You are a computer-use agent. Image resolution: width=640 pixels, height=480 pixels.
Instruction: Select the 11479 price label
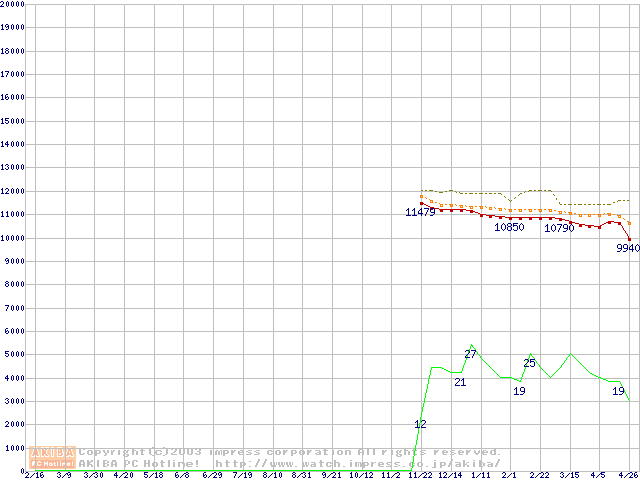(x=420, y=213)
